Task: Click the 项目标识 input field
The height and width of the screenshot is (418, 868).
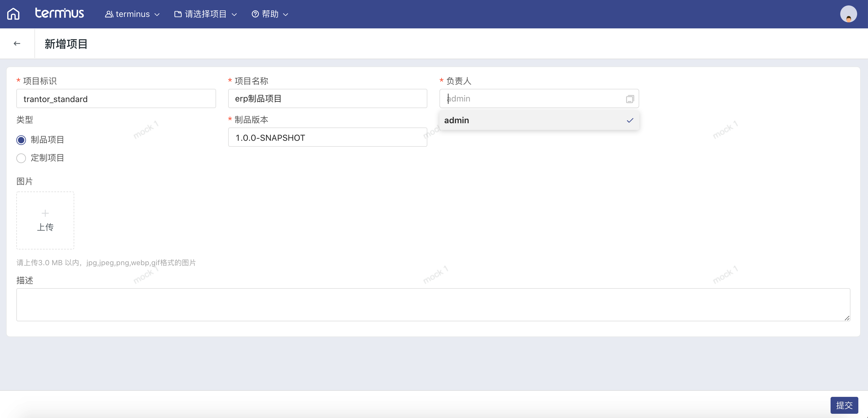Action: (116, 99)
